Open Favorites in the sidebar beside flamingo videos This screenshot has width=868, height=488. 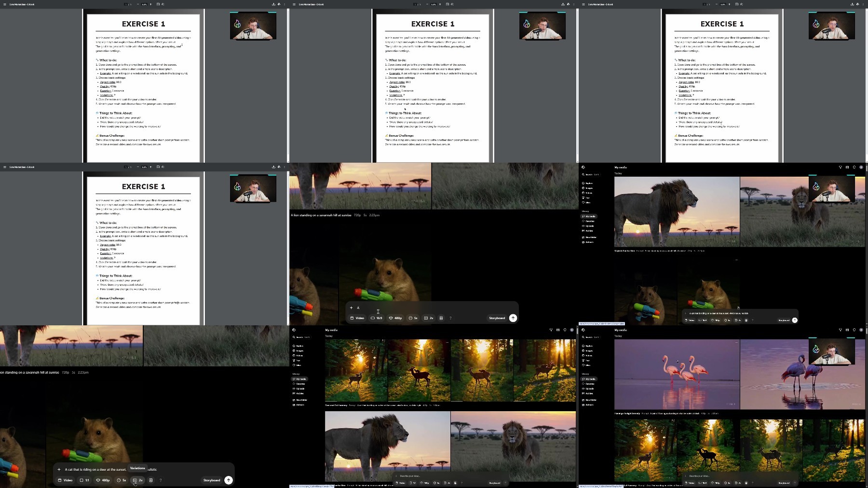pyautogui.click(x=589, y=384)
